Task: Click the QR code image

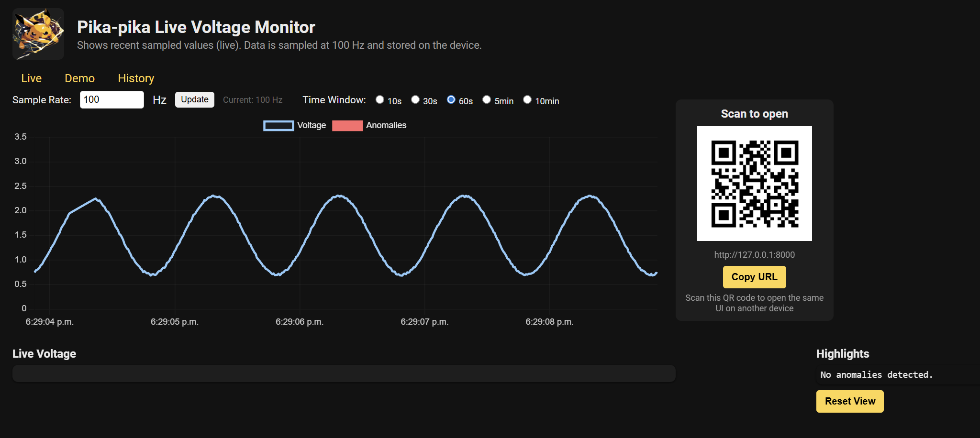Action: click(754, 184)
